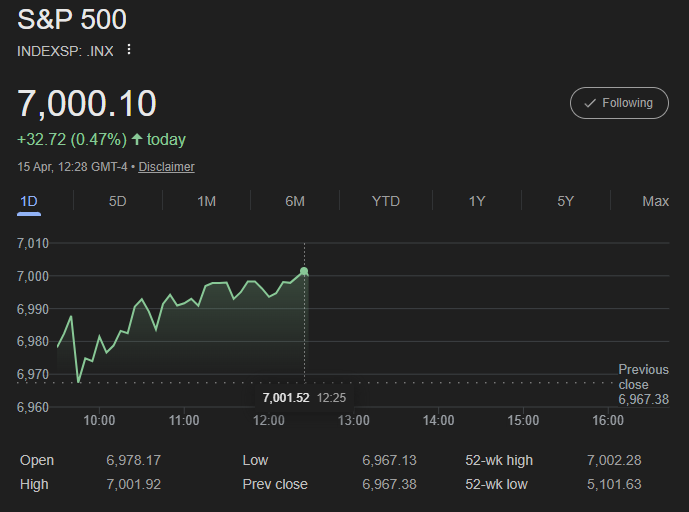Click the 52-wk high value 7,002.28
Viewport: 689px width, 512px height.
[x=614, y=460]
